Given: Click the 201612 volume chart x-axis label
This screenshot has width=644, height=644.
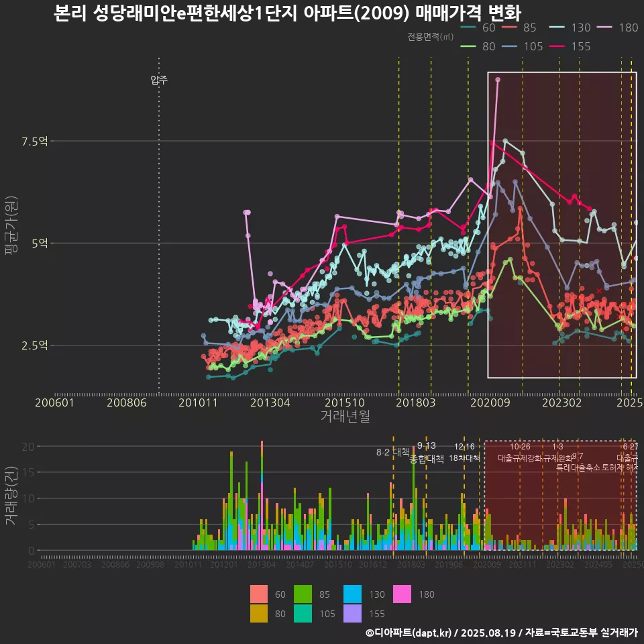Looking at the screenshot, I should click(373, 565).
